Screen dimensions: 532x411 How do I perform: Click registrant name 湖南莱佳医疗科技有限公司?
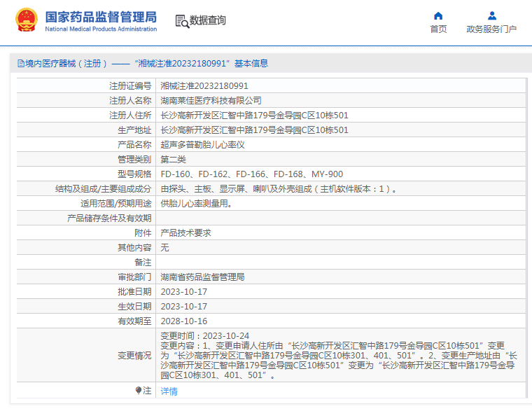[211, 101]
